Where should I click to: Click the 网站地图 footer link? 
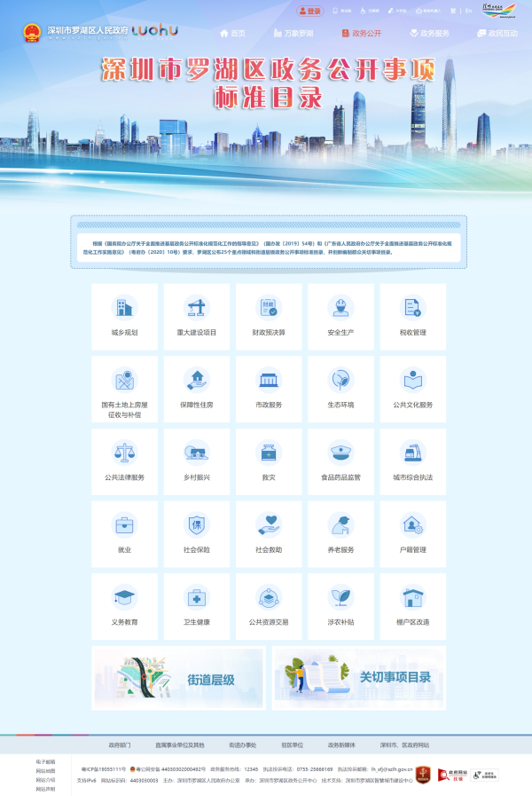point(45,770)
